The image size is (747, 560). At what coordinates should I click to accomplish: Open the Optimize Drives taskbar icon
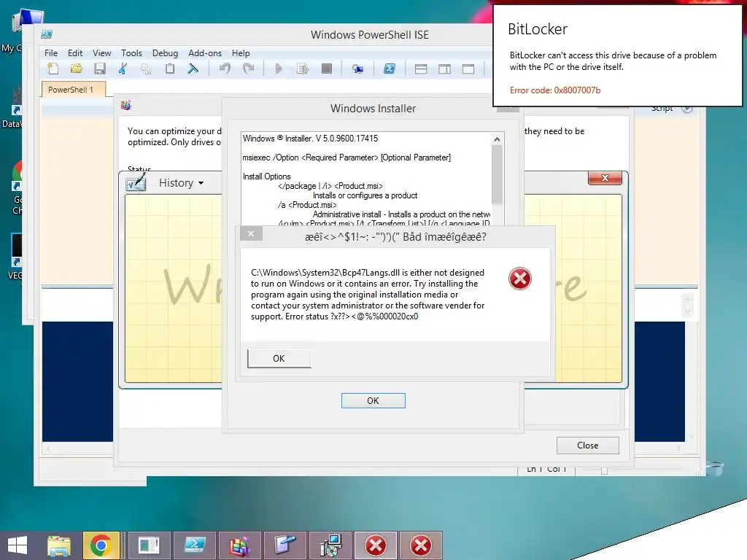pyautogui.click(x=239, y=545)
